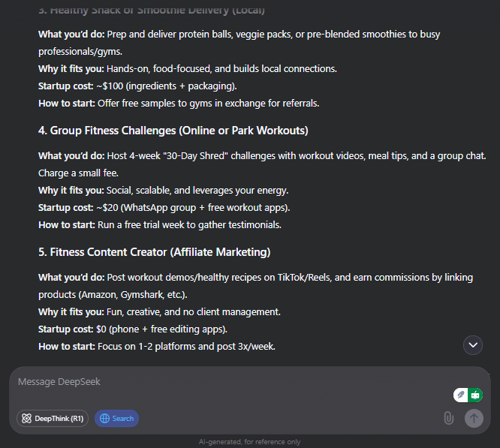
Task: Click the globe icon on Search button
Action: click(x=104, y=419)
